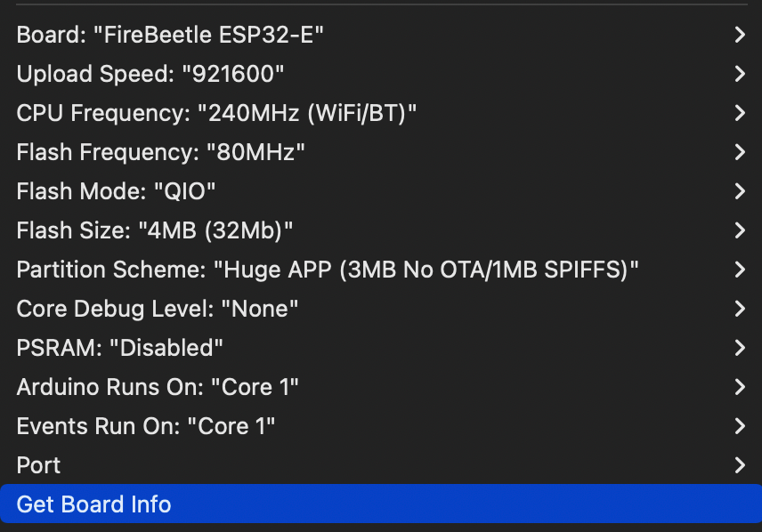This screenshot has height=532, width=762.
Task: Select the PSRAM "Disabled" menu item
Action: pos(381,348)
